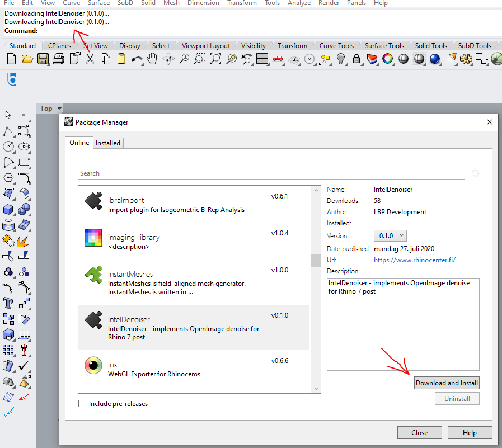Viewport: 502px width, 448px height.
Task: Click the Paste clipboard icon
Action: [121, 59]
